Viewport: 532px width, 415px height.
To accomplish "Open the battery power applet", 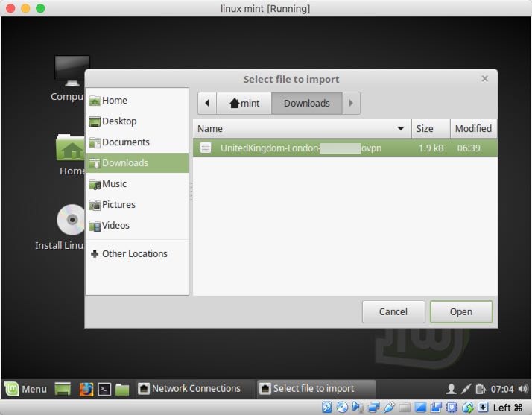I will click(481, 389).
